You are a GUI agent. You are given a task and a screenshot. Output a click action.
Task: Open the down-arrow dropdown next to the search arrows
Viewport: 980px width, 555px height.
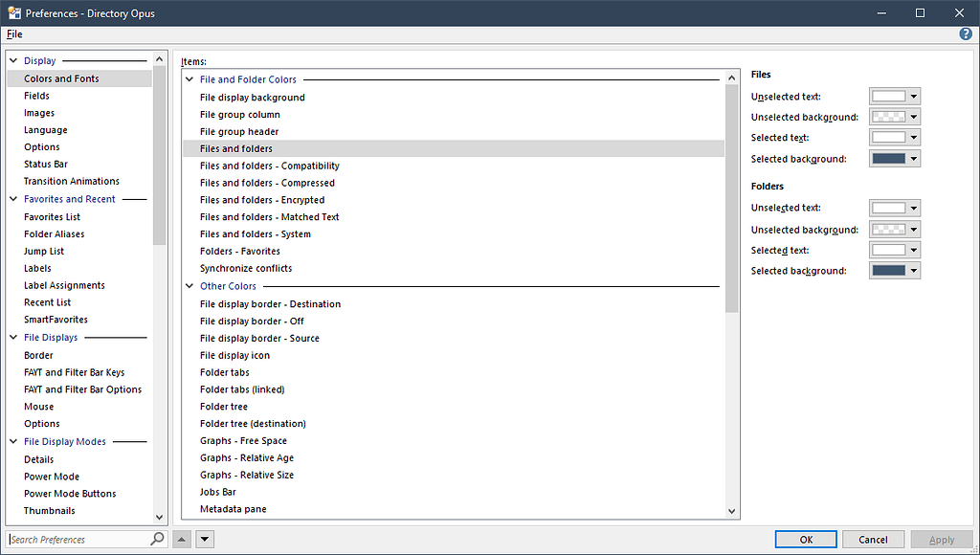(x=204, y=539)
